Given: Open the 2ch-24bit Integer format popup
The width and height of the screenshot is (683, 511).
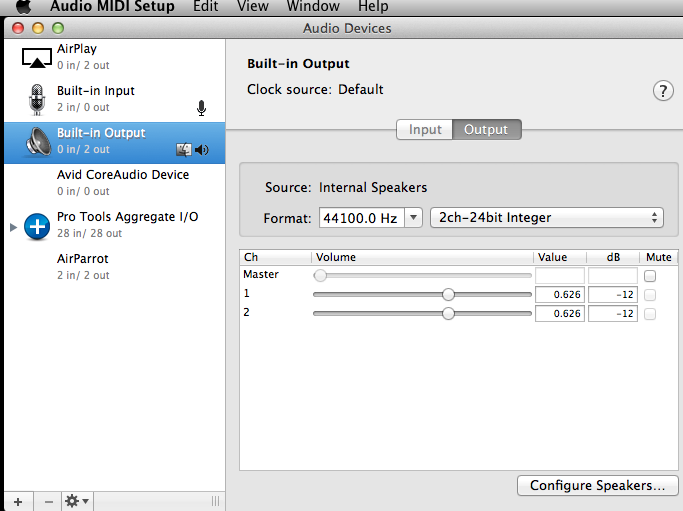Looking at the screenshot, I should tap(547, 217).
